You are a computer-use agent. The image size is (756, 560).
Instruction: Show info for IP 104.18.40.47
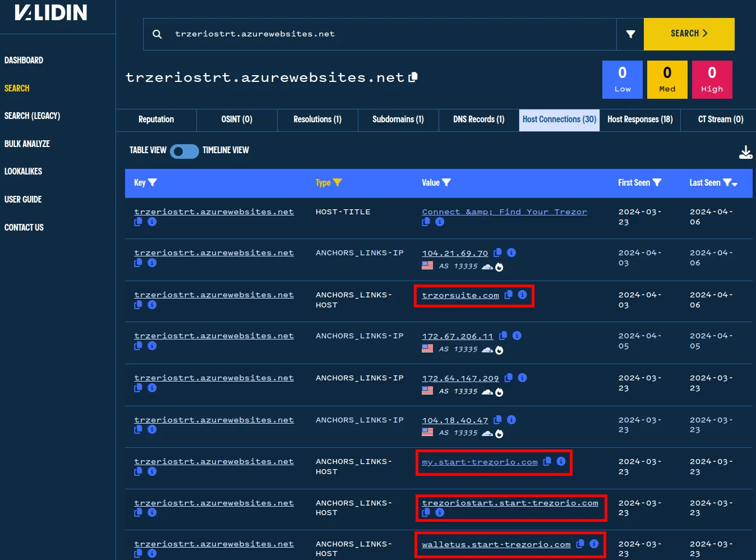point(511,420)
